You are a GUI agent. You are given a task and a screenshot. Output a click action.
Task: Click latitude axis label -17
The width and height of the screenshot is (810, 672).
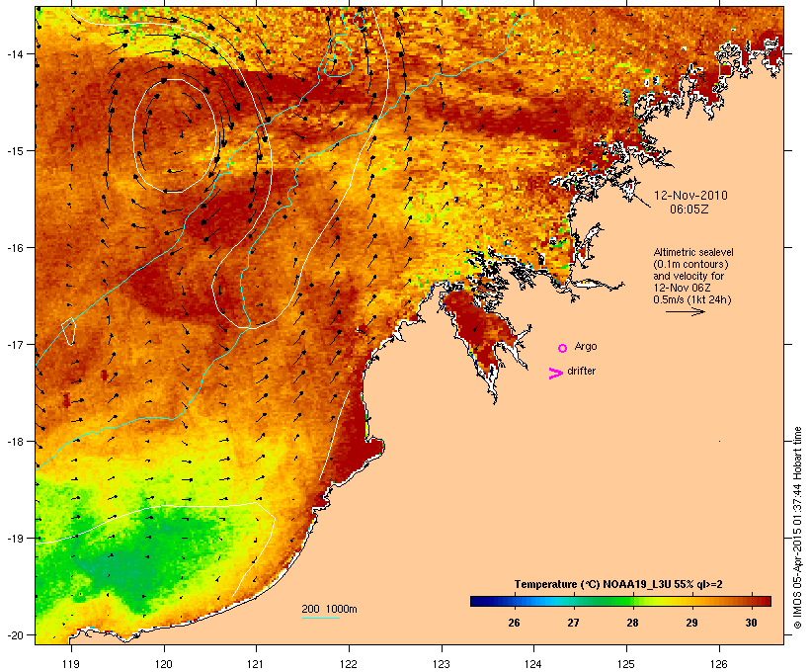[x=15, y=344]
